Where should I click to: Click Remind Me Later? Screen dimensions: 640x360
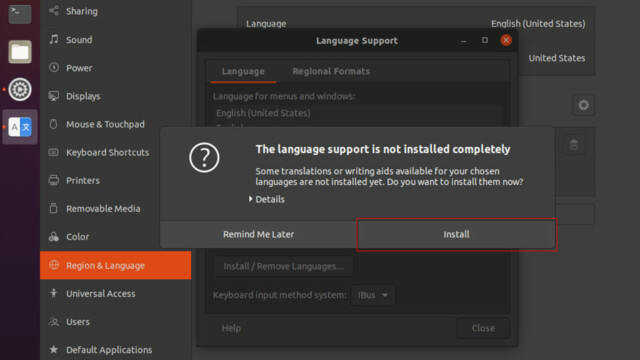click(x=258, y=234)
